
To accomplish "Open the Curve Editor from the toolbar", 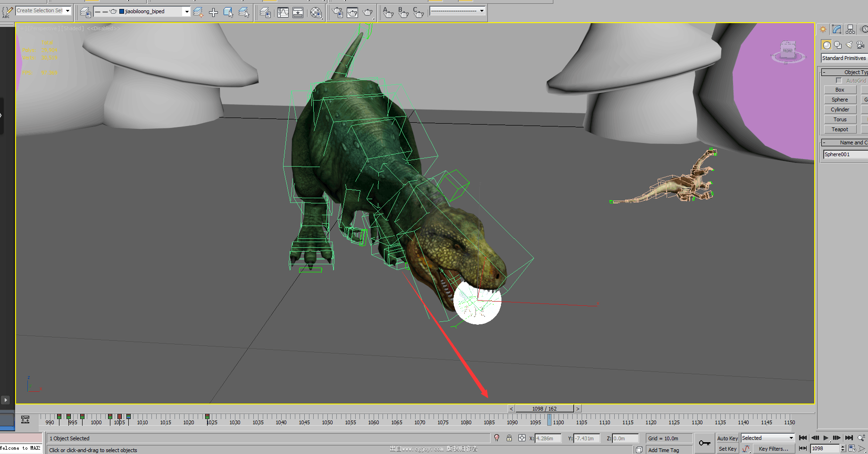I will [x=283, y=13].
